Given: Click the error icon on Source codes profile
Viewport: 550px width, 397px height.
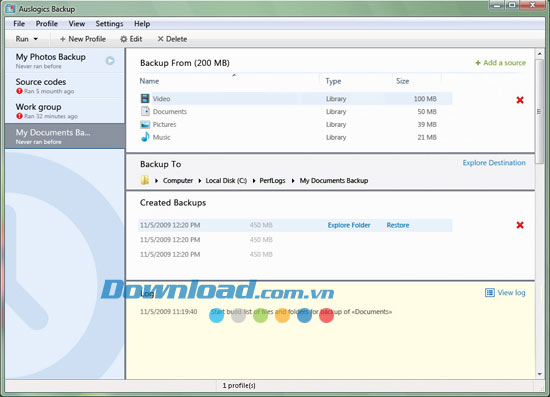Looking at the screenshot, I should tap(19, 91).
